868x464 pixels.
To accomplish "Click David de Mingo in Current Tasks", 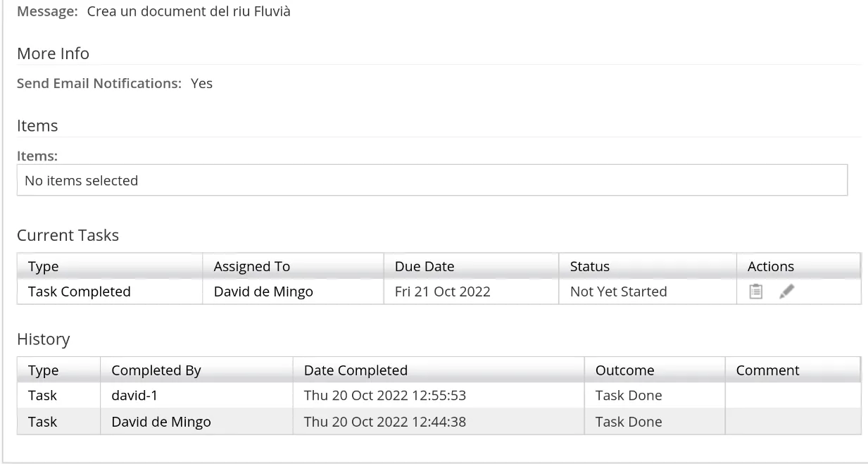I will tap(263, 291).
